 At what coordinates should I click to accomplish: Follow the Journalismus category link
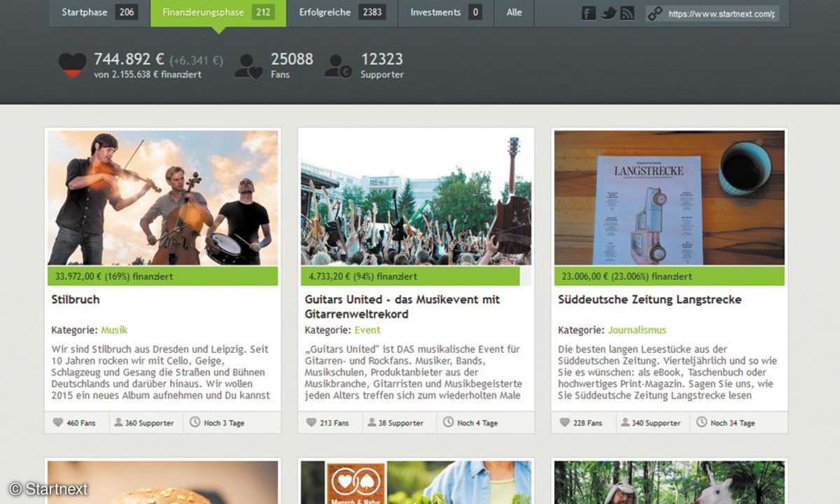(x=637, y=330)
